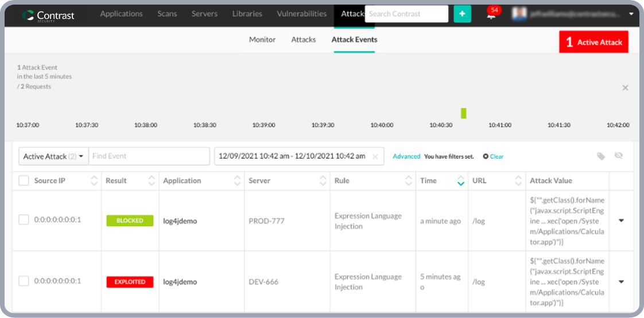Viewport: 644px width, 318px height.
Task: Click the Advanced filters link
Action: [x=406, y=156]
